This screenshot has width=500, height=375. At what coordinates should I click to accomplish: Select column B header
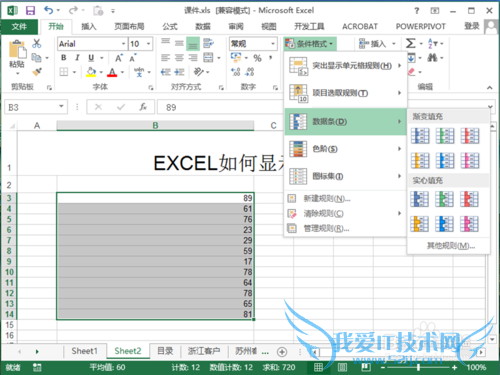(x=155, y=126)
